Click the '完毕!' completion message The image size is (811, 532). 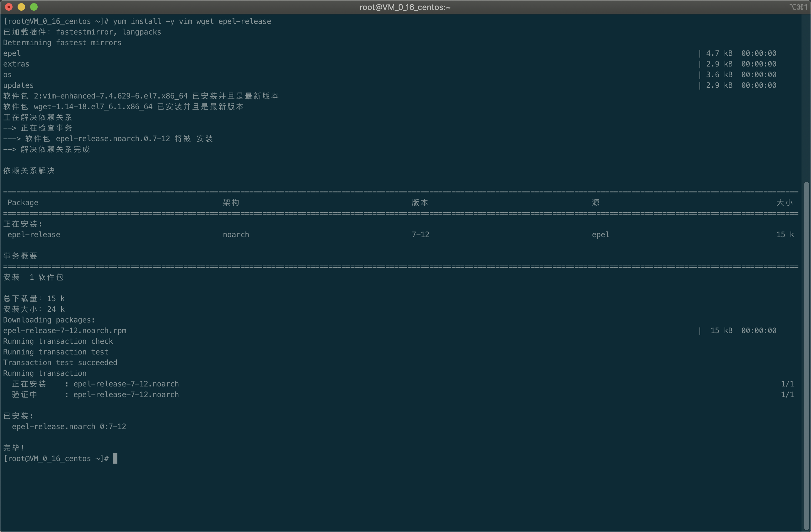13,448
